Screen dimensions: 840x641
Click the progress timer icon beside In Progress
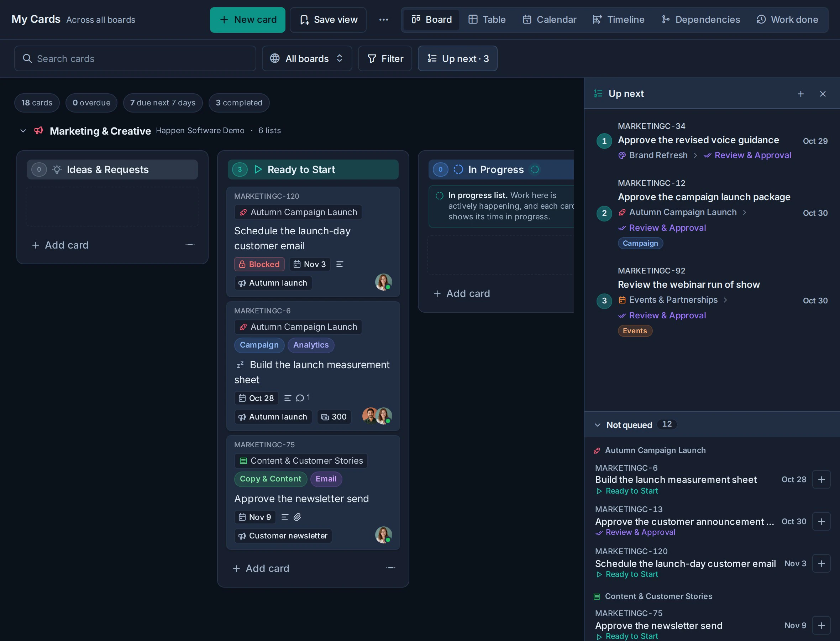pos(535,170)
